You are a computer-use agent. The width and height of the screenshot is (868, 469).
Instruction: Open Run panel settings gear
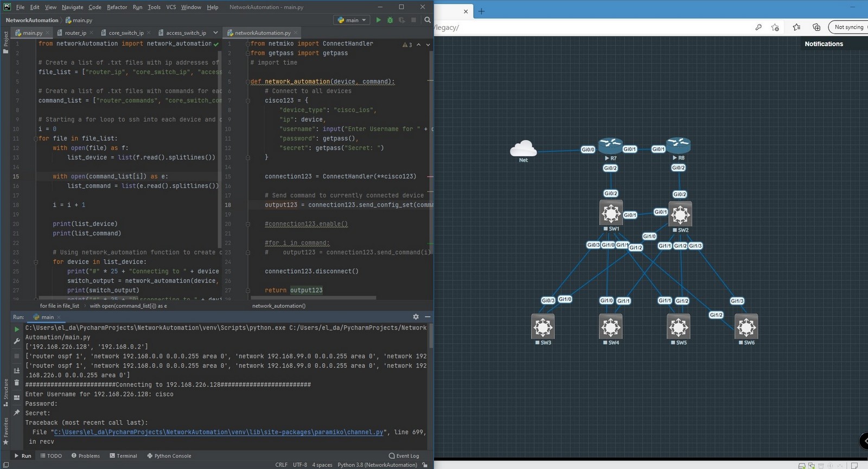416,317
